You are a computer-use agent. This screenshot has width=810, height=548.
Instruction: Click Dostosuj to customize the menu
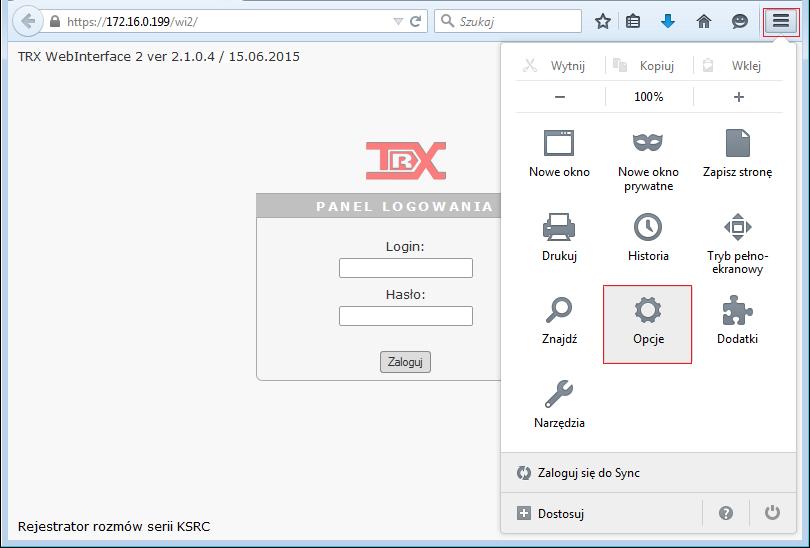tap(602, 513)
